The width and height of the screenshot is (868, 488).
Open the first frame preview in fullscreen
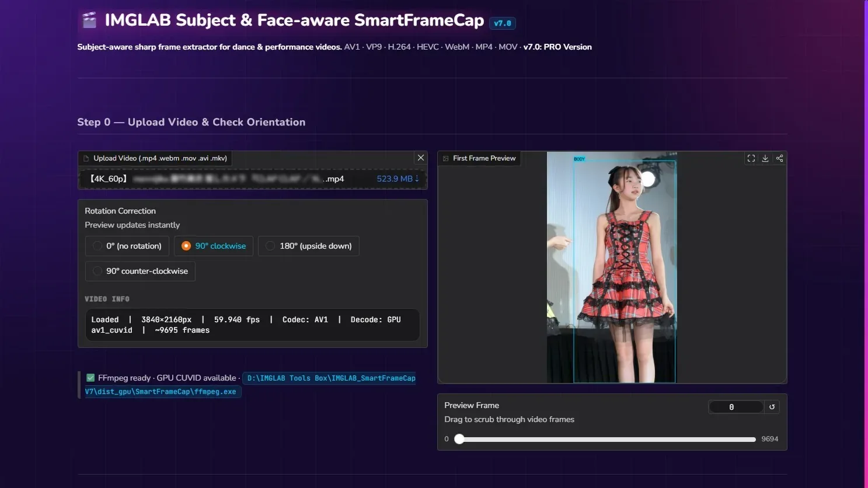[751, 158]
